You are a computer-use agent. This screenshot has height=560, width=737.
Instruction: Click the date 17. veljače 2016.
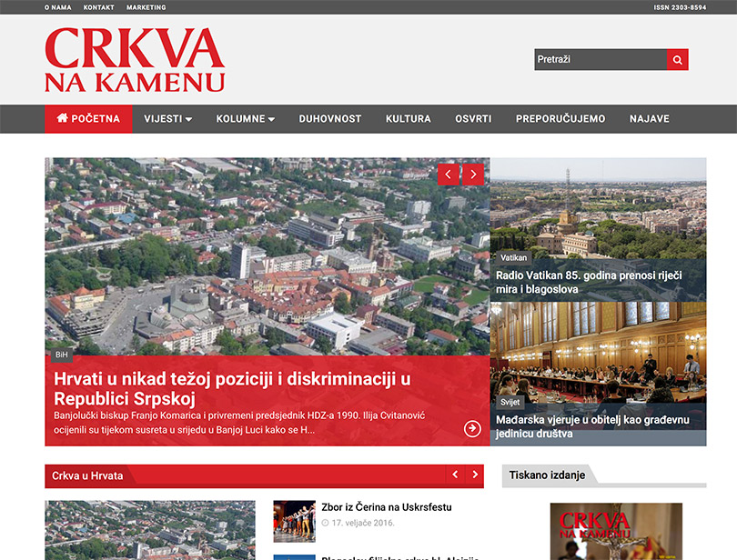pyautogui.click(x=363, y=523)
